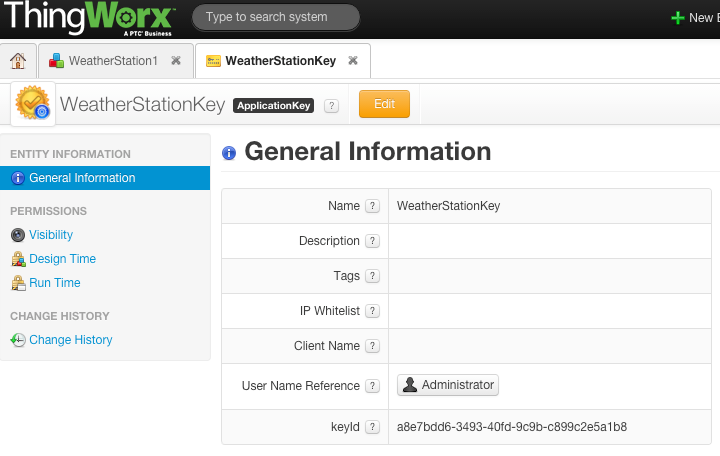Image resolution: width=720 pixels, height=456 pixels.
Task: Show help for User Name Reference
Action: click(x=372, y=386)
